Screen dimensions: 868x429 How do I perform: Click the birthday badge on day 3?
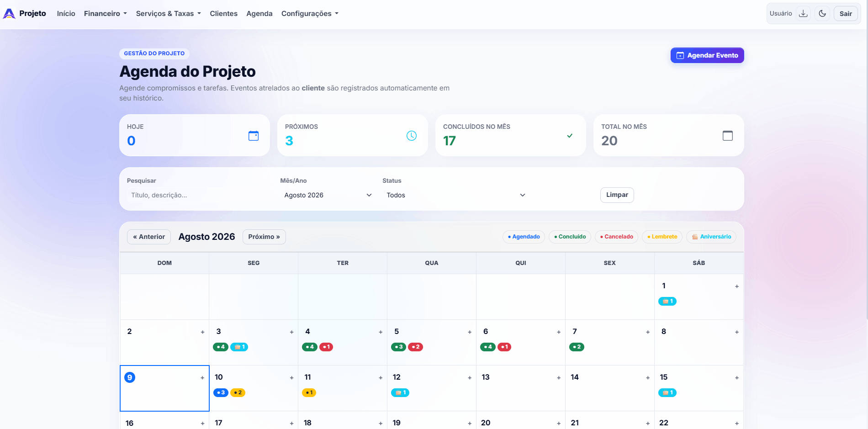click(239, 347)
